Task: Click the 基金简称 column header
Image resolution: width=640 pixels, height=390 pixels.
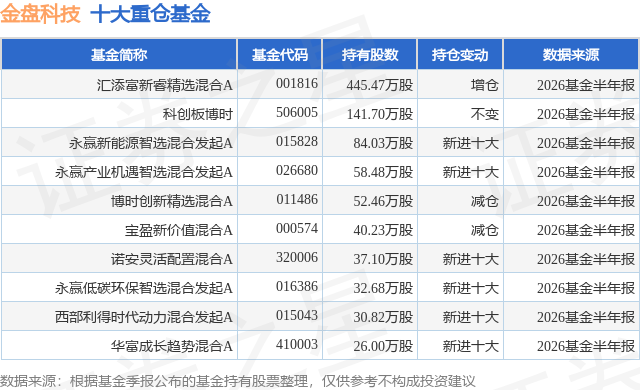Action: pyautogui.click(x=119, y=55)
